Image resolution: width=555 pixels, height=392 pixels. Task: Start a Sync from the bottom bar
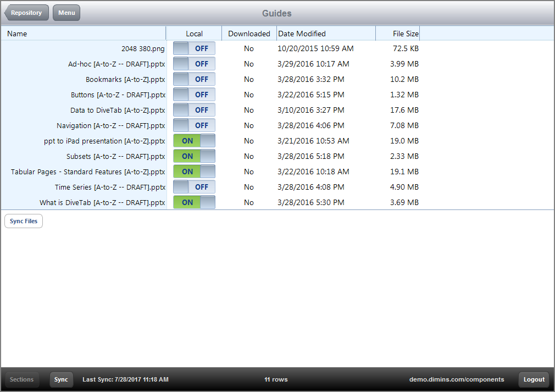[61, 379]
